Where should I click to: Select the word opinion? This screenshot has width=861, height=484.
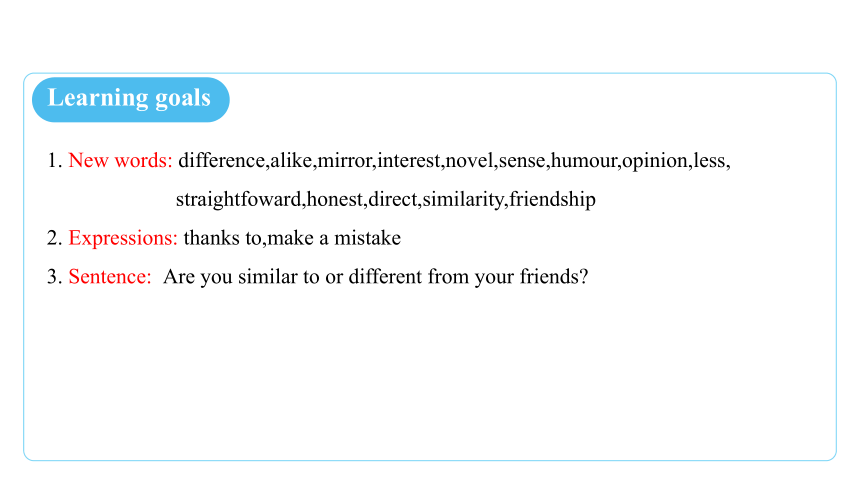click(655, 161)
